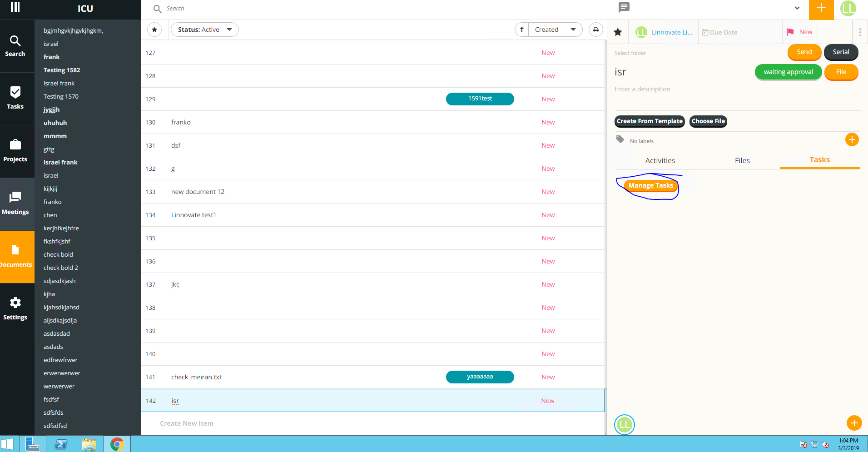Open Documents section in sidebar
Image resolution: width=868 pixels, height=452 pixels.
coord(16,257)
